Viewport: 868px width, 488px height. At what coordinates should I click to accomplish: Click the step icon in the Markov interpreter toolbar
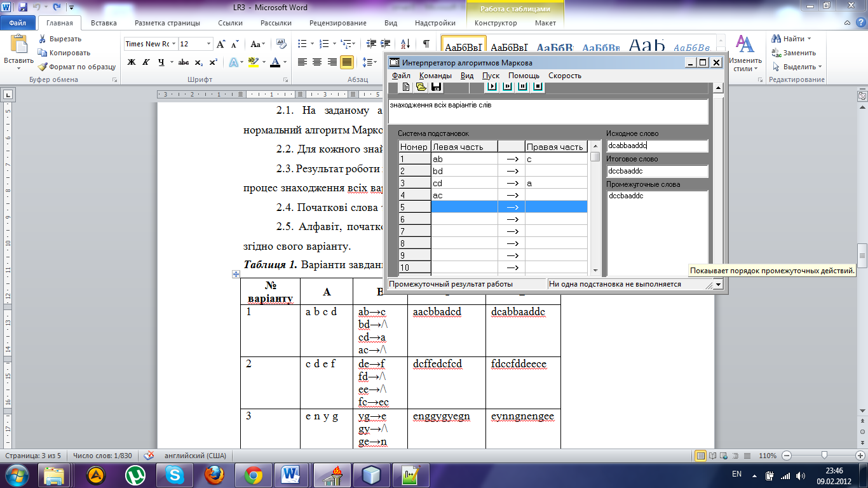click(x=508, y=87)
